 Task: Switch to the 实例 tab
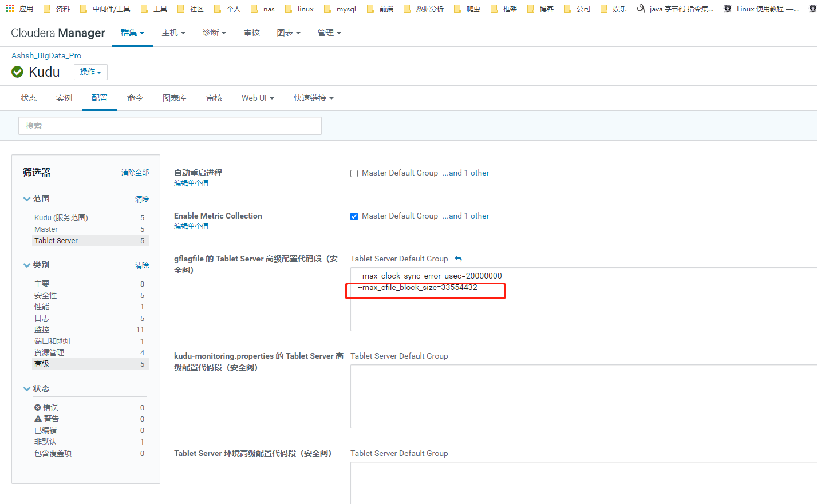coord(64,98)
